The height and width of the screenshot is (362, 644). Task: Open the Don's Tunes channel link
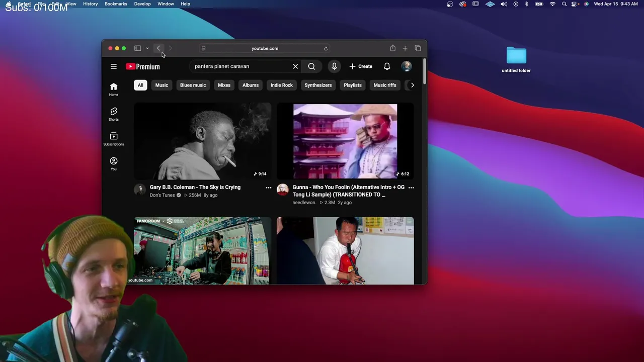pyautogui.click(x=162, y=195)
